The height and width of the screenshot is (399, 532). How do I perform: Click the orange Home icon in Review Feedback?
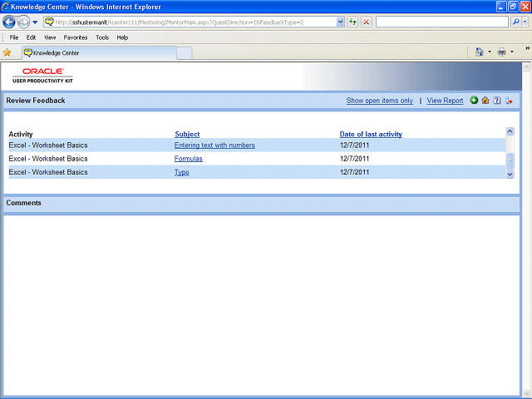[485, 100]
